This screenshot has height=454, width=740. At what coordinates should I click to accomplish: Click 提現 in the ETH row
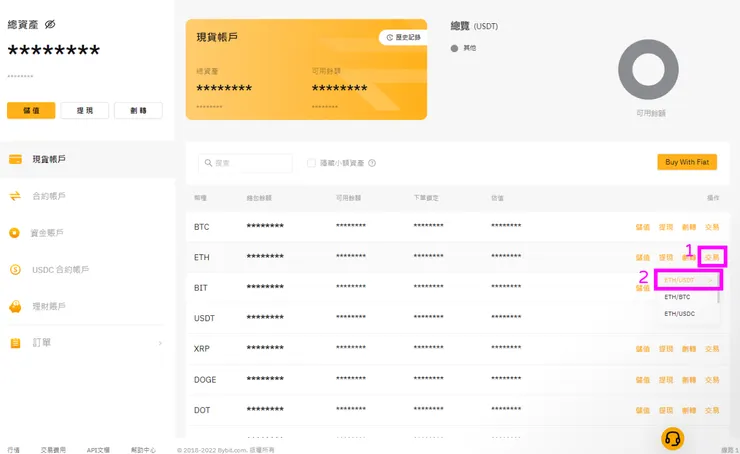tap(666, 257)
